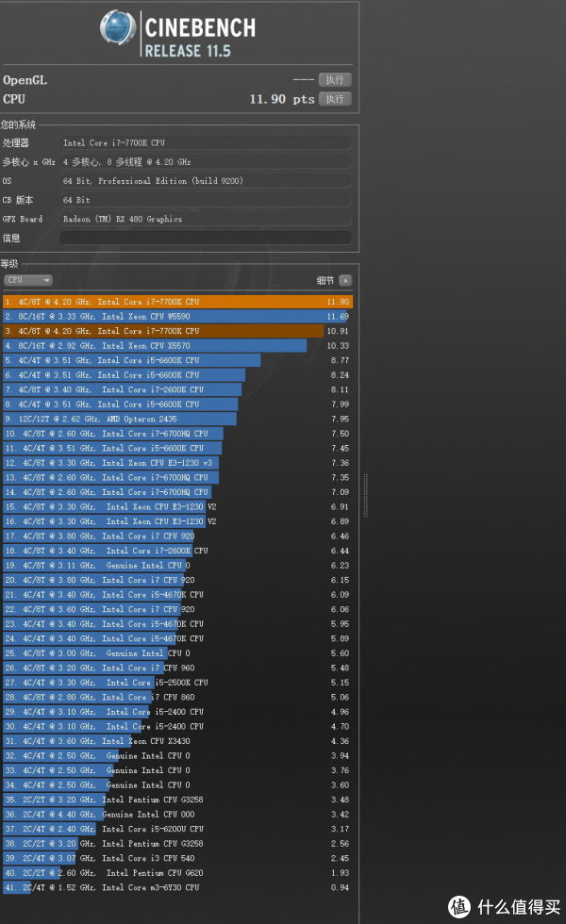
Task: Select rank 29 i5-2400 row scoring 4.96
Action: point(177,713)
